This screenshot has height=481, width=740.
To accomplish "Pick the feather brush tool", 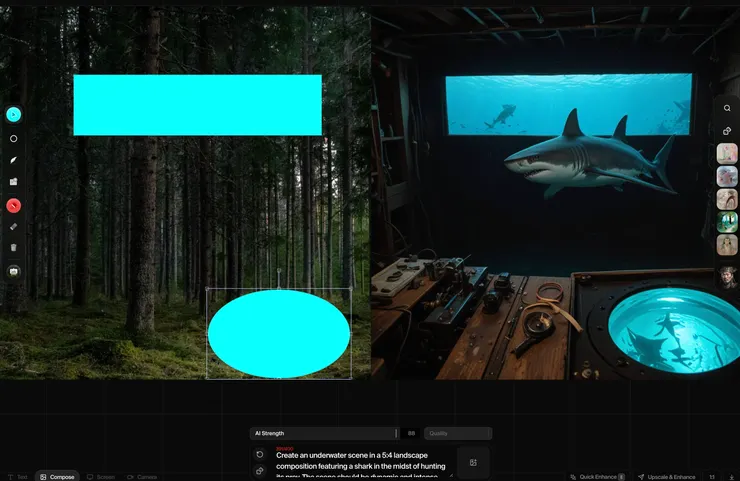I will pos(14,160).
